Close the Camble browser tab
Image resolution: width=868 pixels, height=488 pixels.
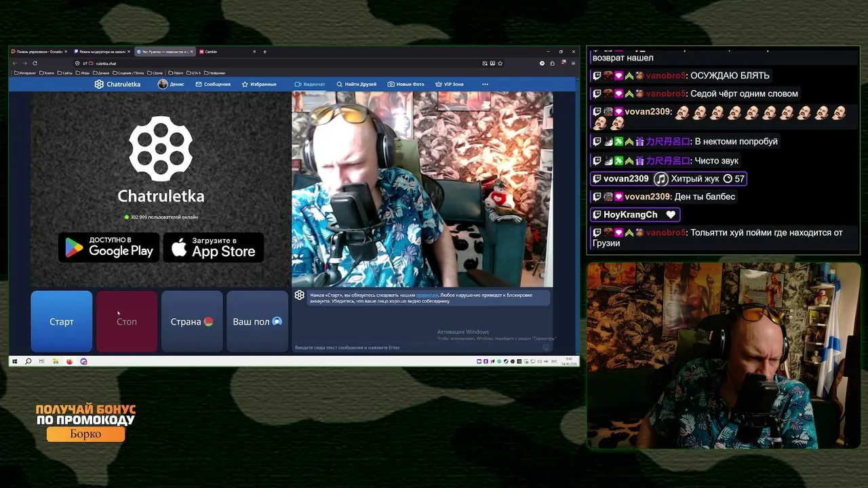[x=255, y=52]
